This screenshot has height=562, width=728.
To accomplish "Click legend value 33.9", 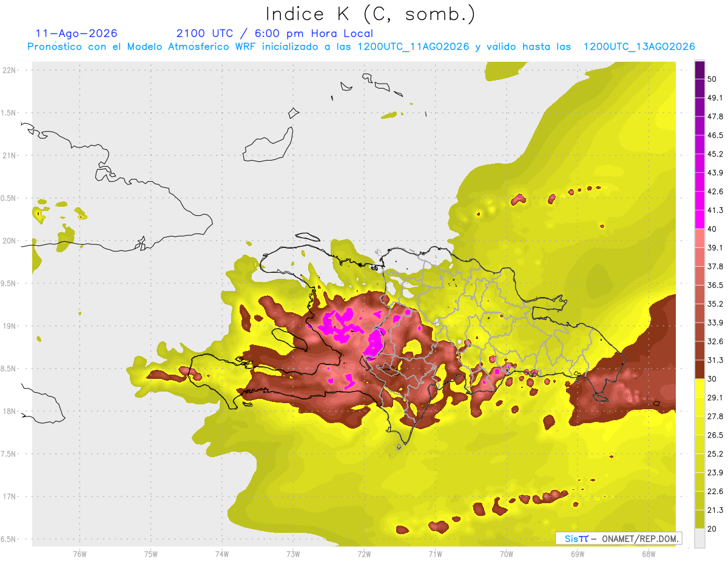I will [715, 323].
